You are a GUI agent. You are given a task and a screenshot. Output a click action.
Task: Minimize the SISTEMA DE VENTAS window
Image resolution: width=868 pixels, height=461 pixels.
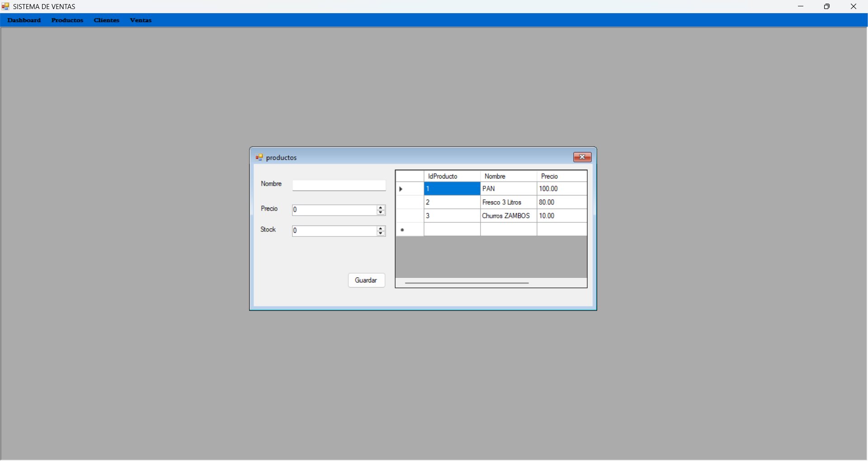pos(801,6)
